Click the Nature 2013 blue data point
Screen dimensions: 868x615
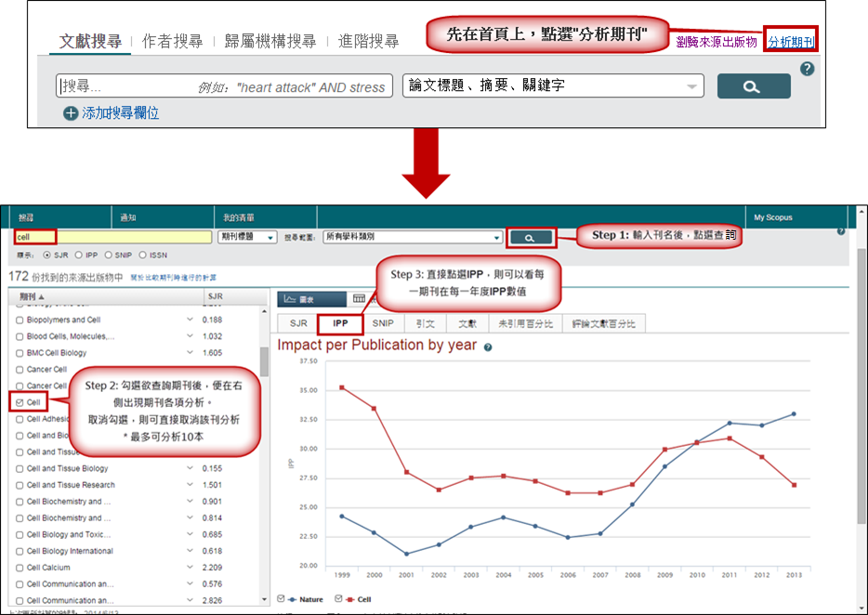pos(794,414)
